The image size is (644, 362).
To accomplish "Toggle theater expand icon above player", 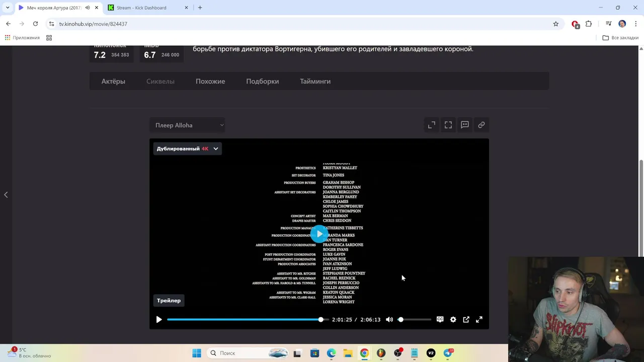I will pos(432,125).
